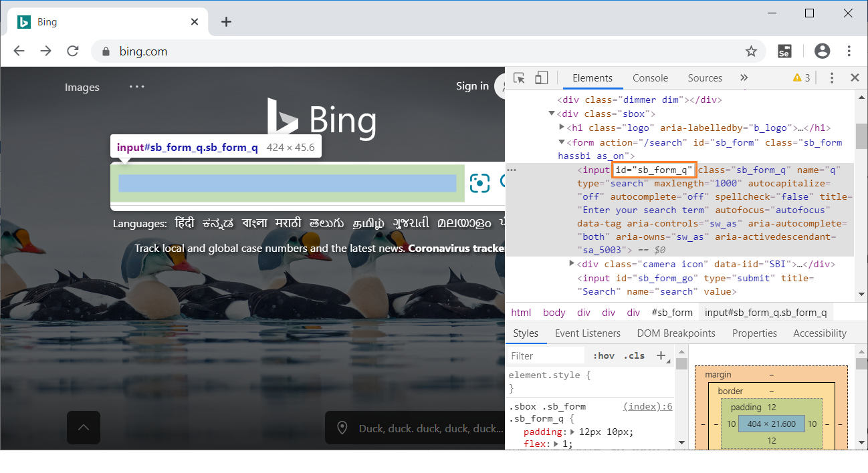This screenshot has height=473, width=868.
Task: Activate DevTools element inspector picker
Action: (x=519, y=78)
